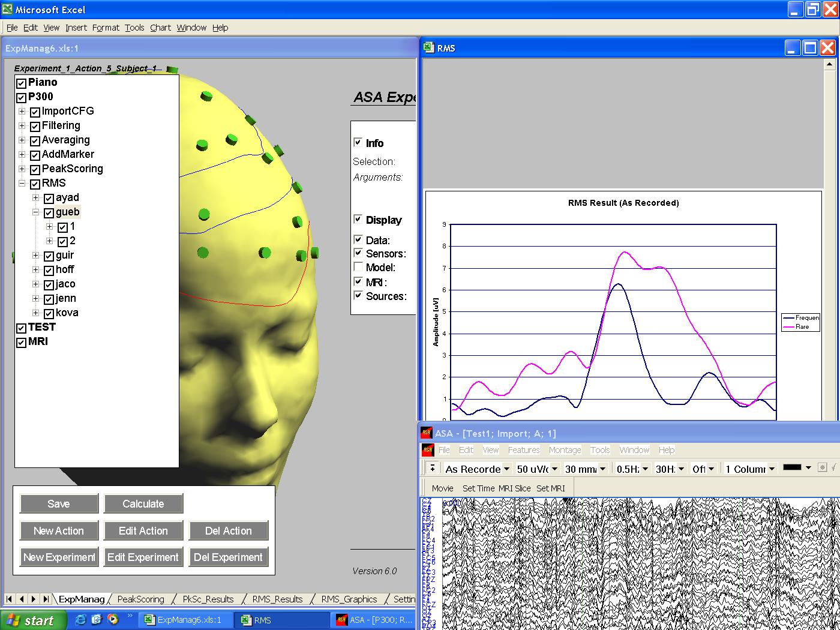Screen dimensions: 840x630
Task: Click the Calculate button
Action: coord(143,504)
